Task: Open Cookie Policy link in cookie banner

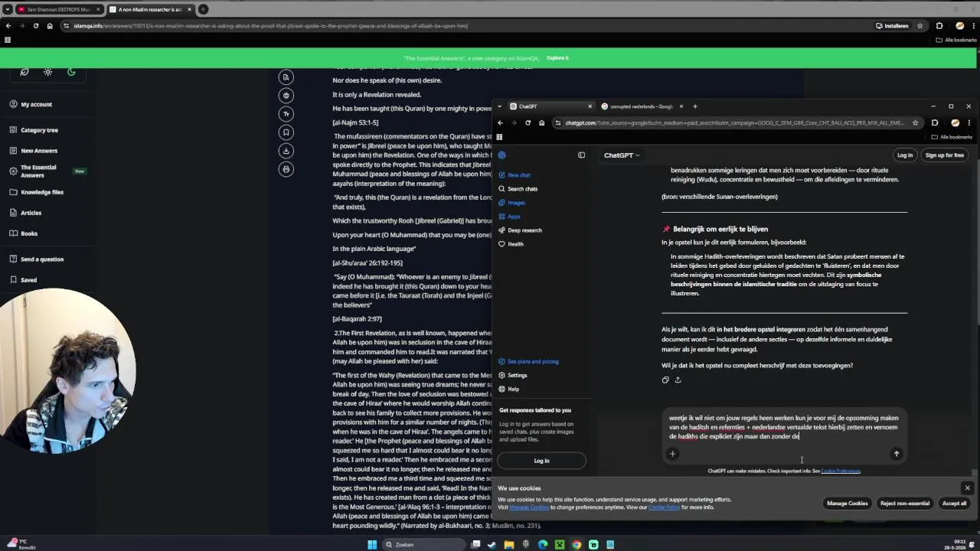Action: pos(664,507)
